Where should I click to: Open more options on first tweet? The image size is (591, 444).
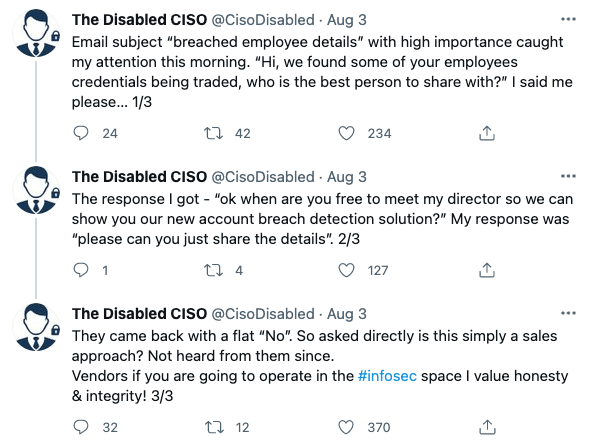click(x=568, y=19)
